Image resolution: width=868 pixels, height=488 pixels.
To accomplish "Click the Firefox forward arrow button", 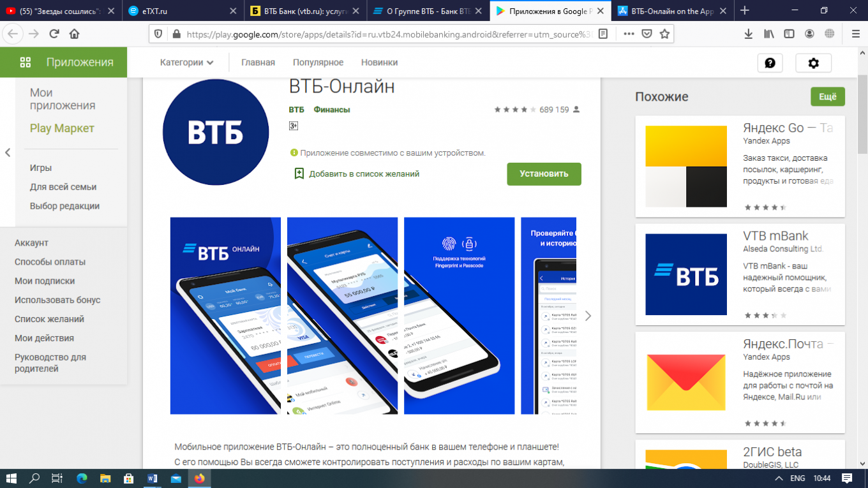I will click(x=34, y=34).
